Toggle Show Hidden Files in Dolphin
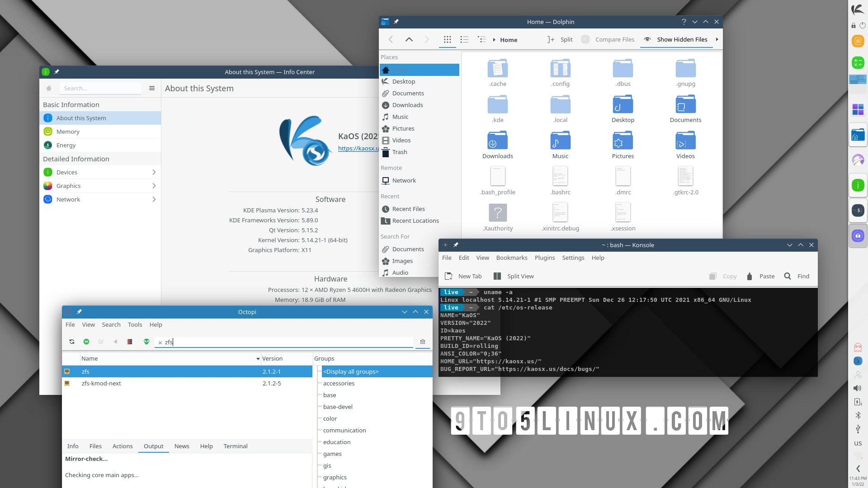 (x=677, y=40)
